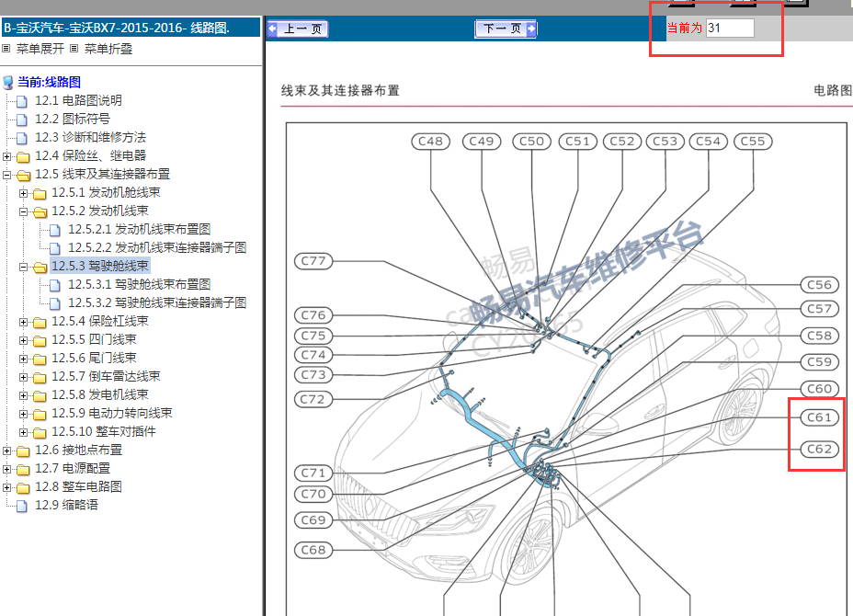Click page icon beside 12.5.3.1 驾驶舱线束布置图

pos(54,285)
